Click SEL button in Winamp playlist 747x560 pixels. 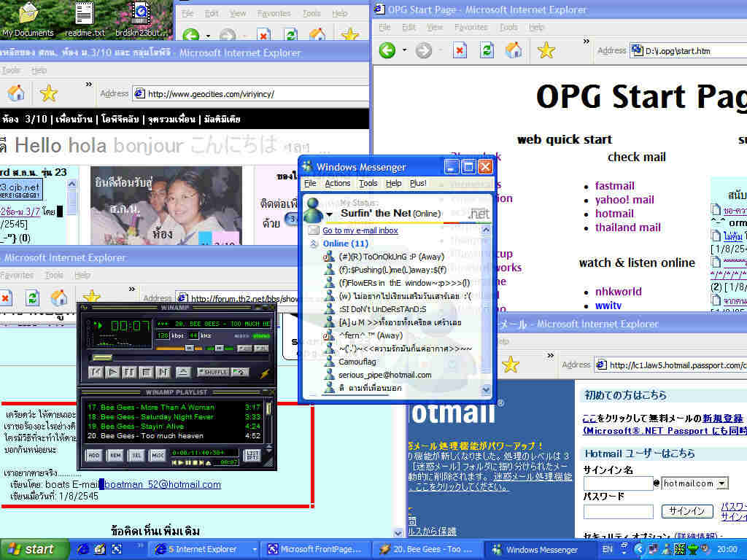click(x=136, y=455)
